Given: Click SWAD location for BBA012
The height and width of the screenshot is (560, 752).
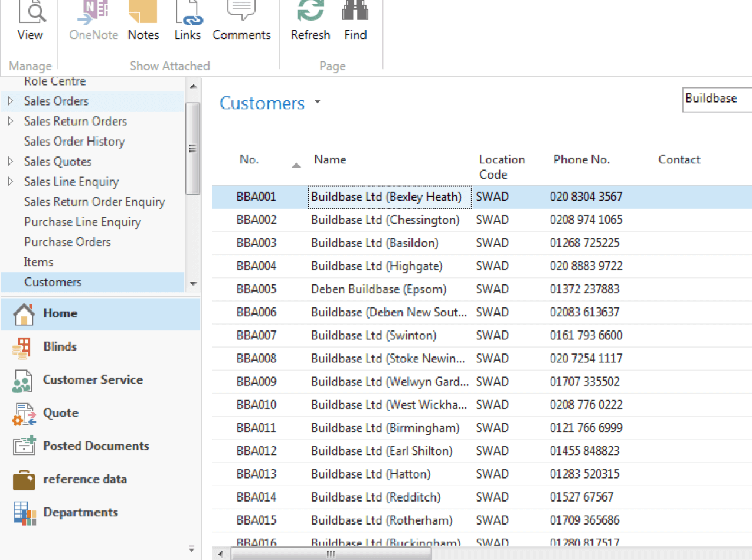Looking at the screenshot, I should click(492, 451).
